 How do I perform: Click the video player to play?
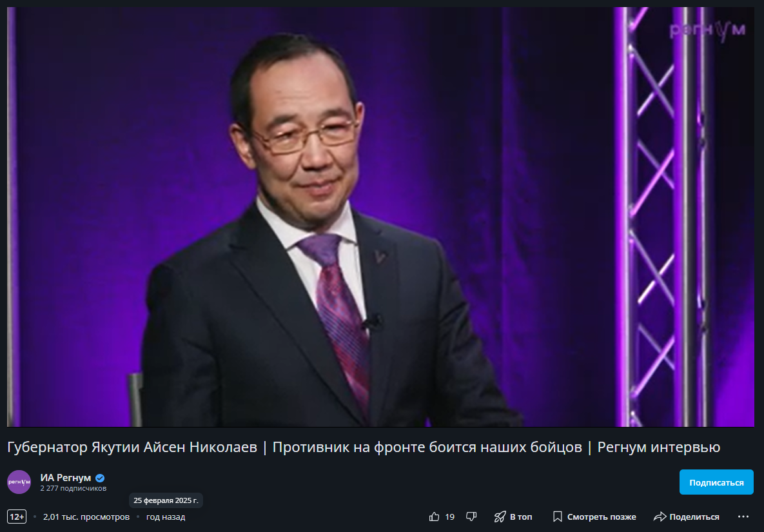coord(380,217)
